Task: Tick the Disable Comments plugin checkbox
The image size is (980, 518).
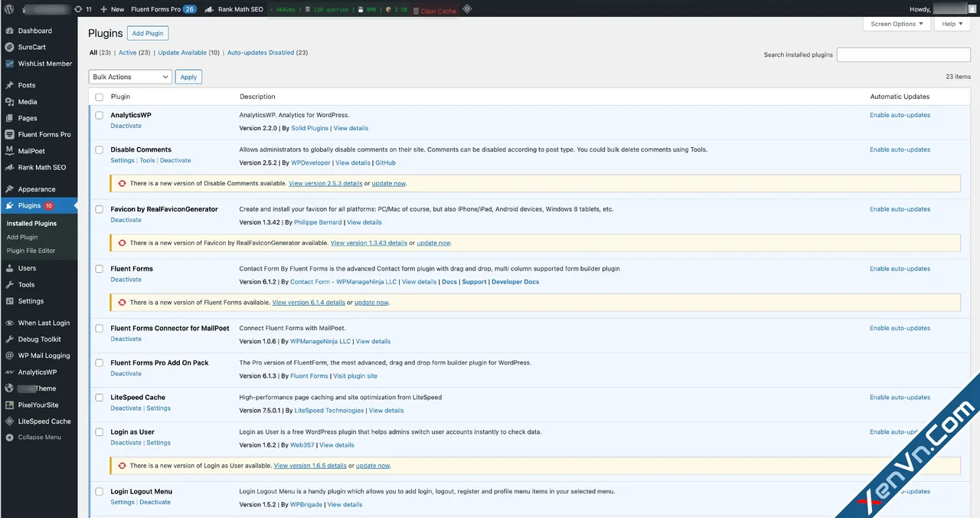Action: (x=99, y=149)
